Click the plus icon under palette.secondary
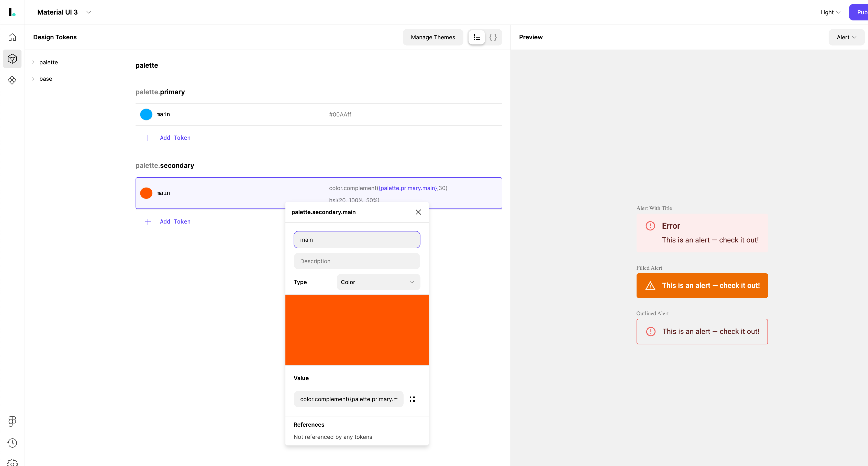This screenshot has height=466, width=868. pos(148,222)
